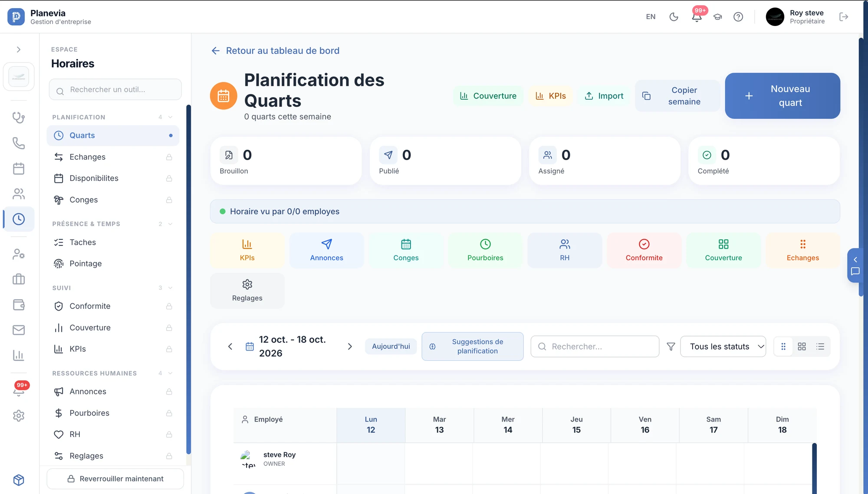
Task: Open Pointage in the sidebar
Action: [113, 264]
